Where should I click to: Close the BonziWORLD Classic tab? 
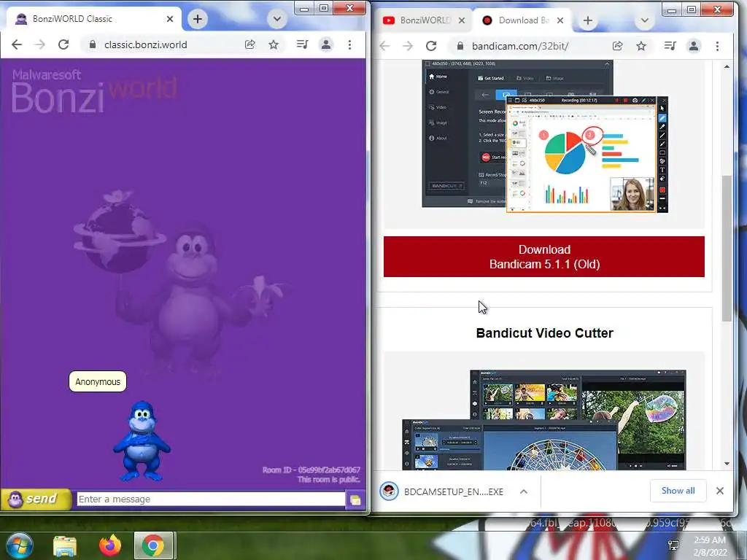(169, 19)
